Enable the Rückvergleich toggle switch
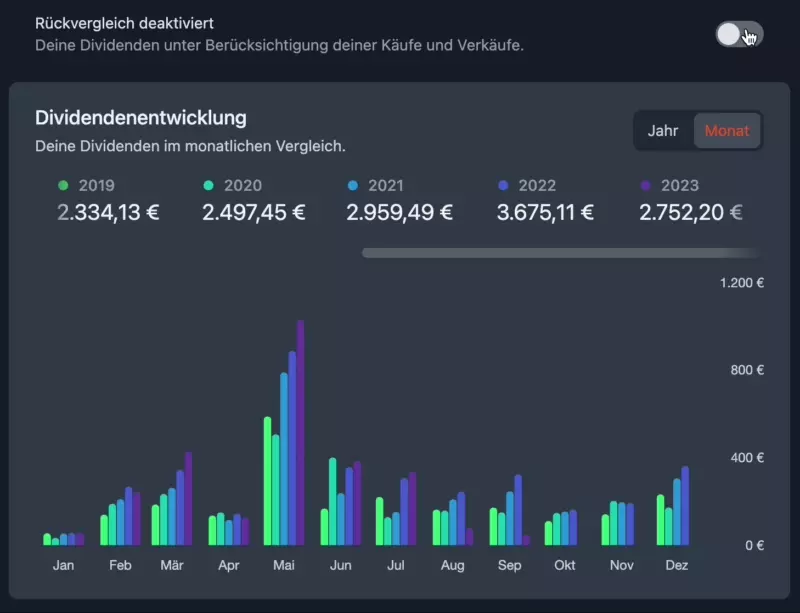The image size is (800, 613). (x=738, y=32)
